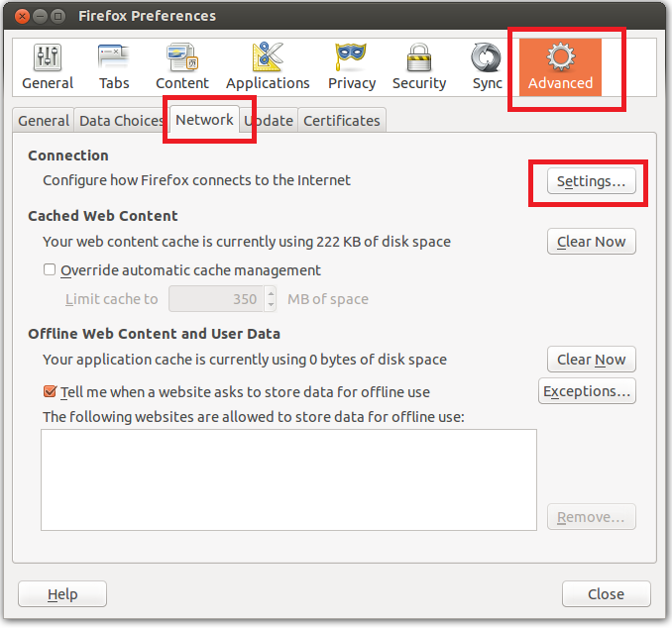Open connection Settings dialog
This screenshot has width=672, height=628.
591,181
